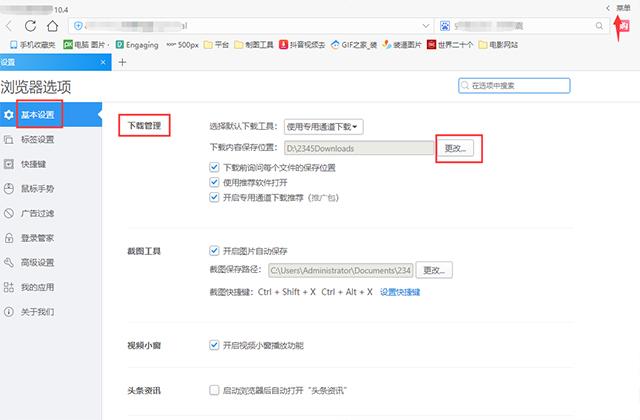Expand the address bar history dropdown arrow
The width and height of the screenshot is (640, 420).
click(x=426, y=26)
